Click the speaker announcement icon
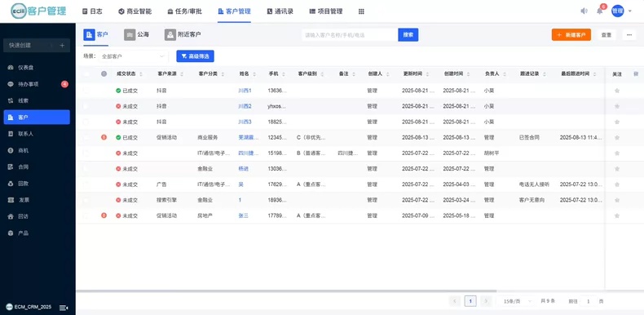This screenshot has width=644, height=315. coord(584,11)
